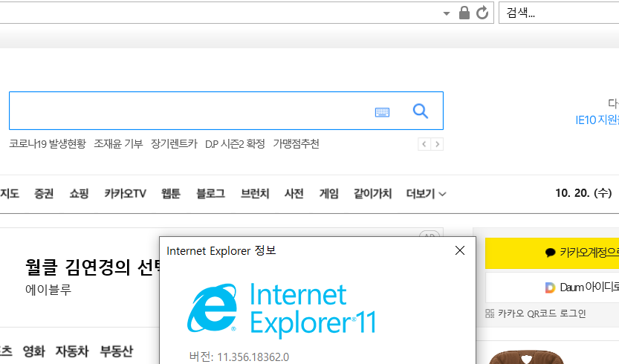The image size is (619, 364).
Task: Go to 증권 service tab
Action: click(44, 193)
